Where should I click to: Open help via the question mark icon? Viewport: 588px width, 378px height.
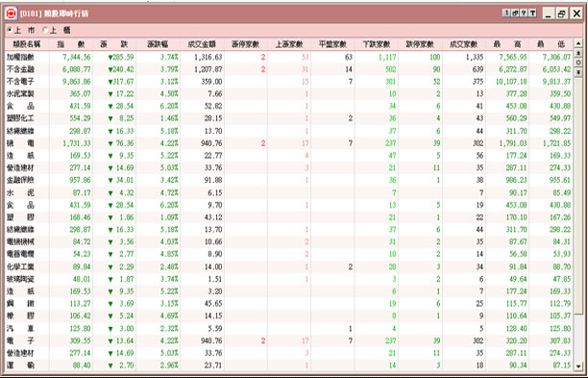[x=524, y=13]
